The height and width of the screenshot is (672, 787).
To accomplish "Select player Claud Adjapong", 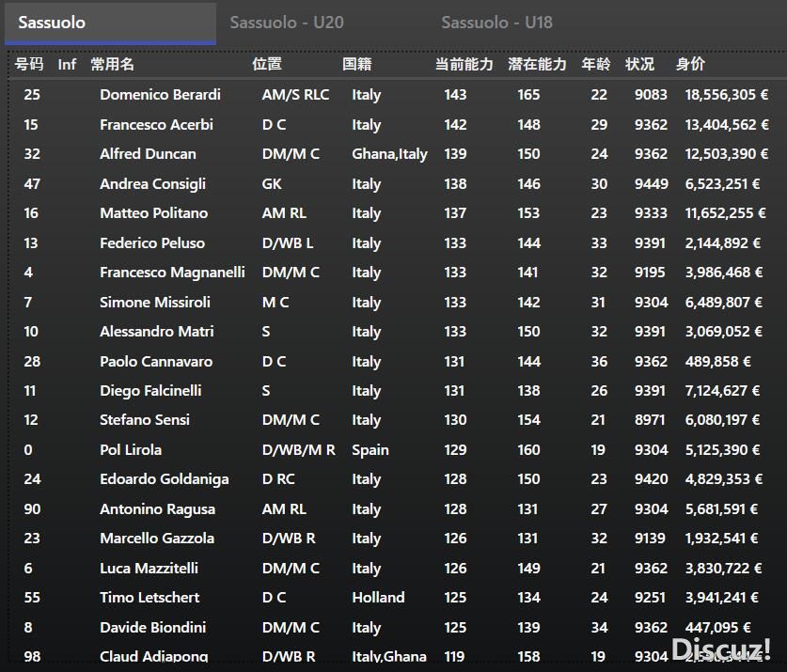I will pos(153,657).
